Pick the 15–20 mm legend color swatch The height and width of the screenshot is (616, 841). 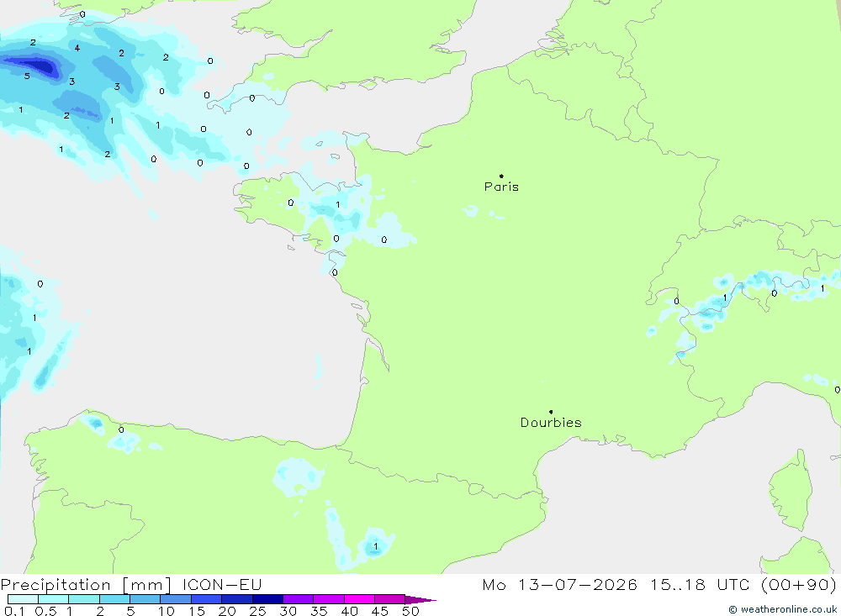pyautogui.click(x=207, y=599)
